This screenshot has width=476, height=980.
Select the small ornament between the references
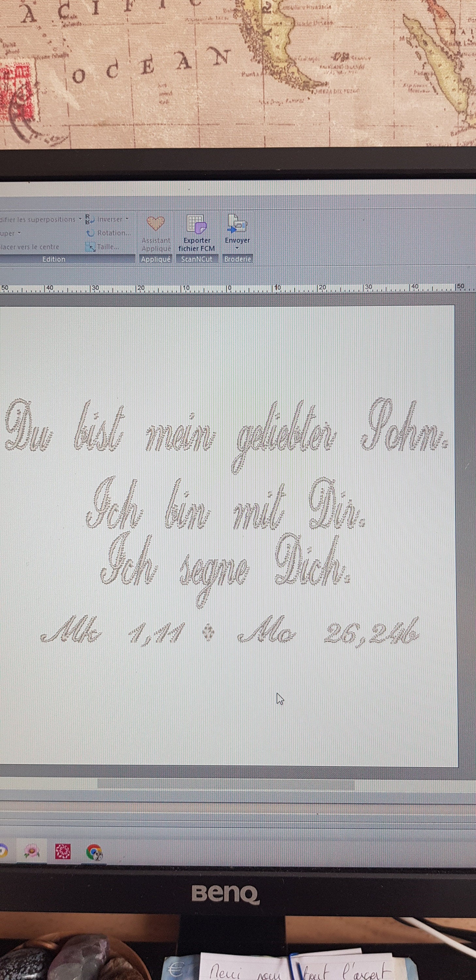pos(208,633)
